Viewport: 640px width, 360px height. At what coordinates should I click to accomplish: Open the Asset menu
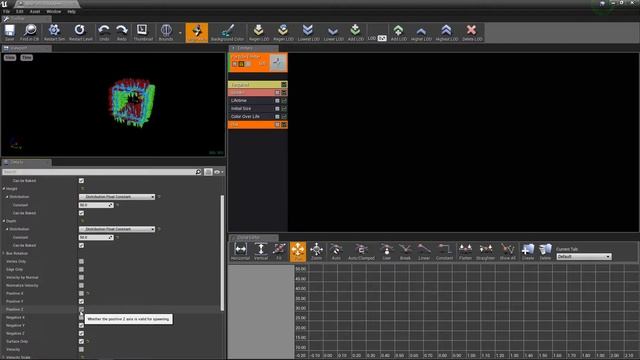[x=35, y=11]
